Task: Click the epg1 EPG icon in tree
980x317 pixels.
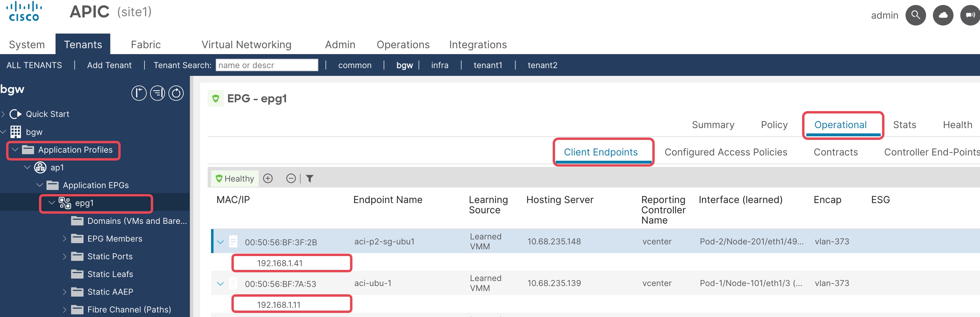Action: [65, 203]
